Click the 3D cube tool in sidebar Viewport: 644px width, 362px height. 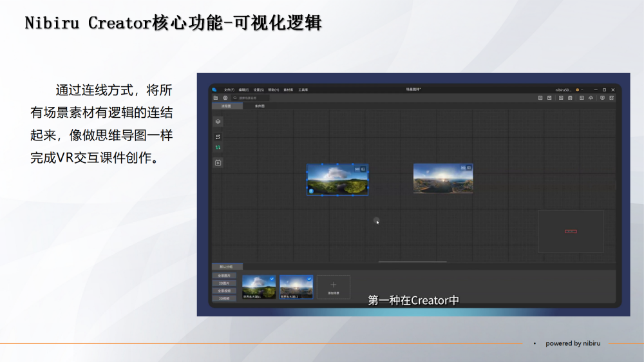(218, 122)
